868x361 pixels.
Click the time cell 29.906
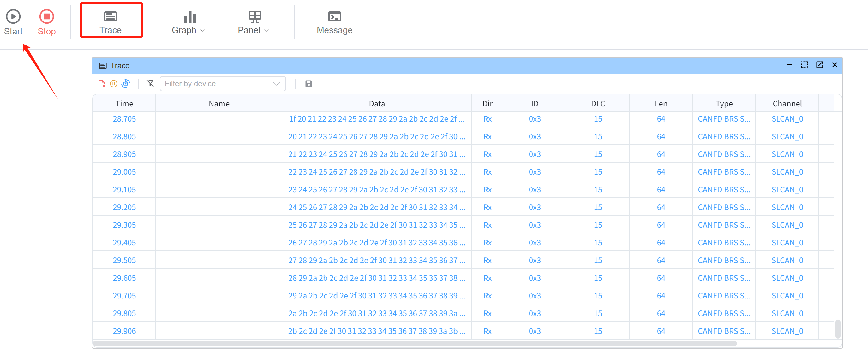click(124, 331)
